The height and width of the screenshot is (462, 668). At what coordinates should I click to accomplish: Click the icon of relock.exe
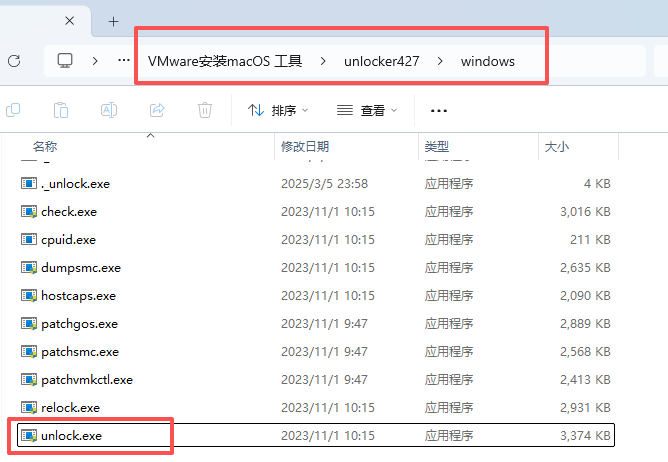[29, 408]
